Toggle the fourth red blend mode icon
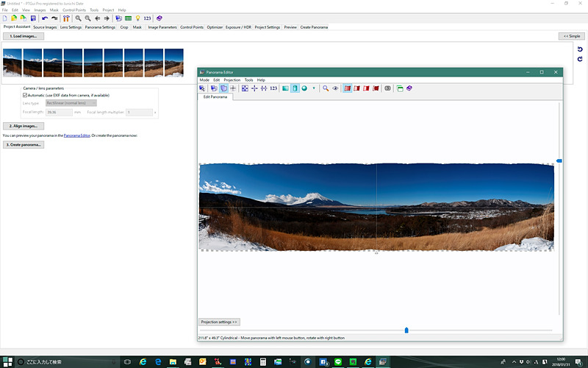 click(x=376, y=88)
